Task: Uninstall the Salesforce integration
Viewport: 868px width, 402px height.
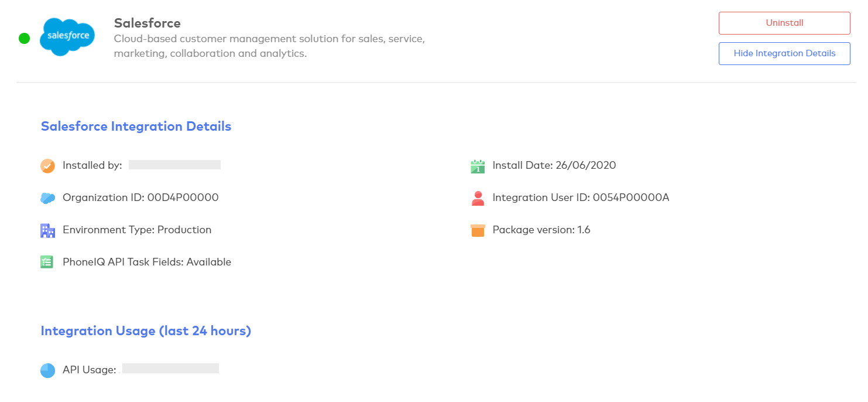Action: 784,23
